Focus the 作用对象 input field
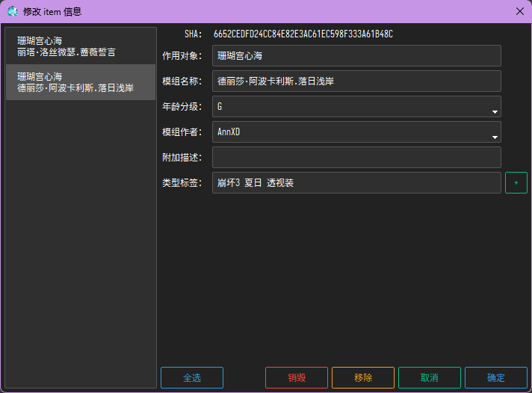This screenshot has height=393, width=532. click(356, 55)
